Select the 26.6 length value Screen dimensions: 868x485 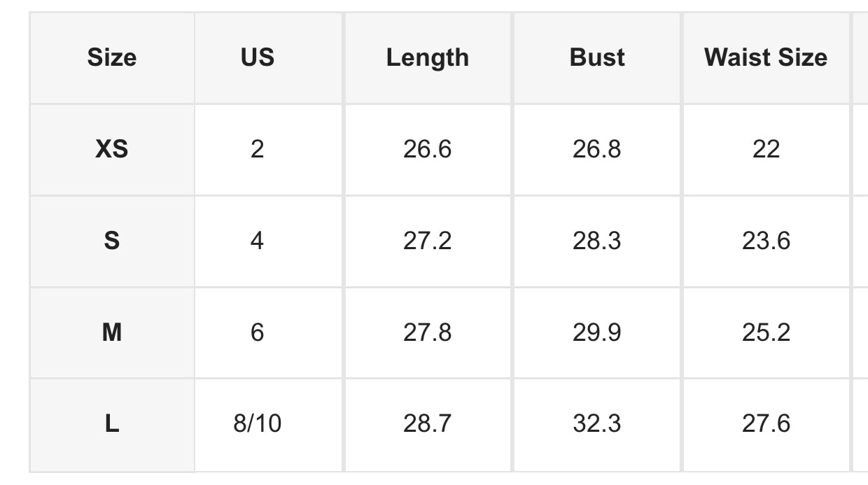428,149
